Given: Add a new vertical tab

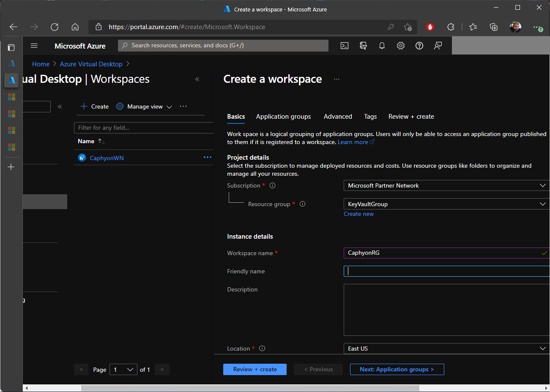Looking at the screenshot, I should pyautogui.click(x=11, y=167).
